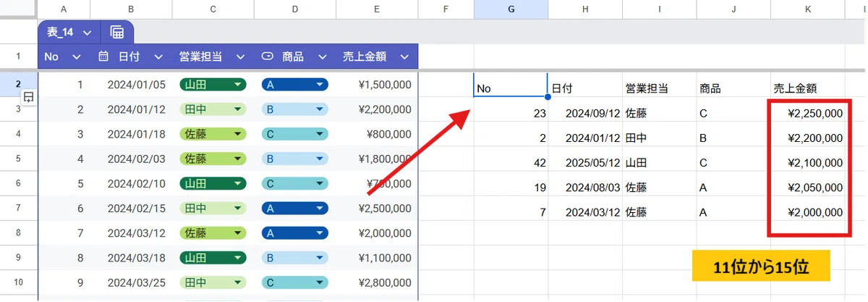Select row header 5
This screenshot has width=868, height=302.
coord(19,159)
